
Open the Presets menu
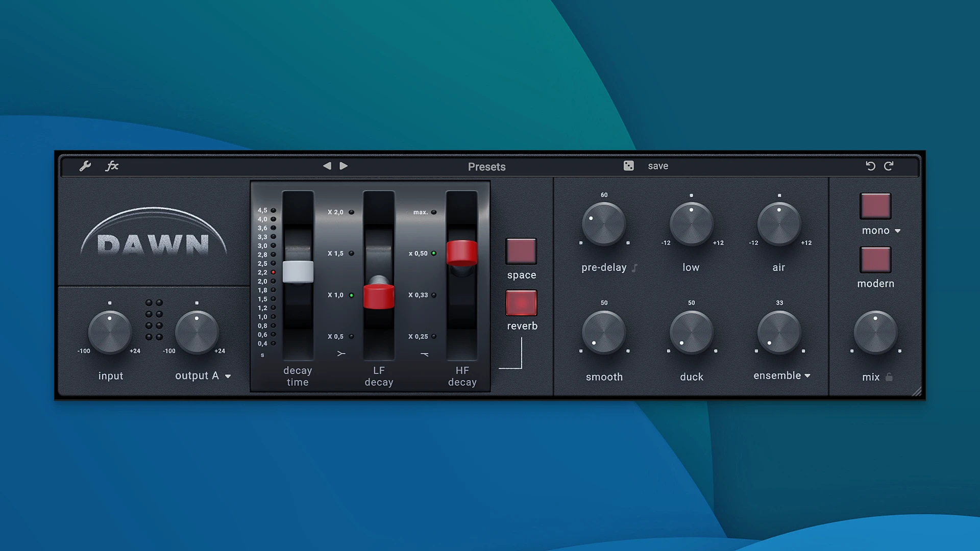[x=486, y=166]
